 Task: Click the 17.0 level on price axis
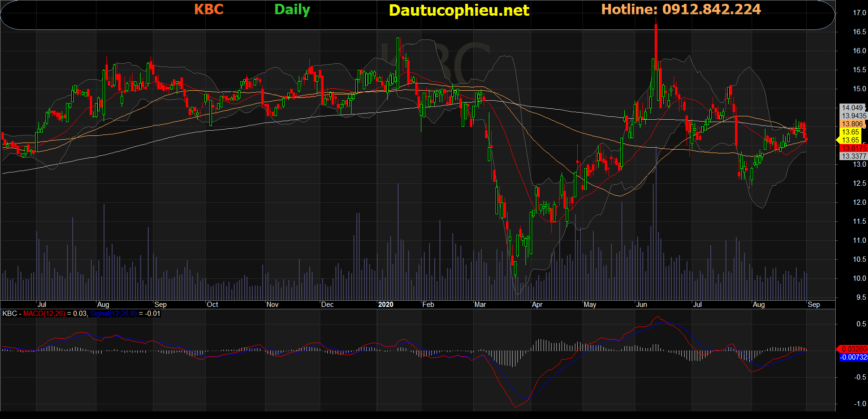click(859, 13)
